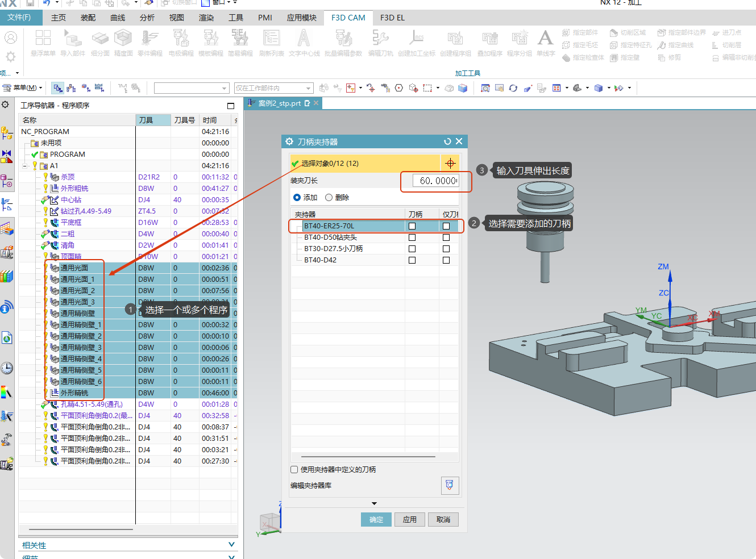Check 刀柄 box for BT40-D50钻夹头
This screenshot has width=756, height=559.
[x=412, y=237]
